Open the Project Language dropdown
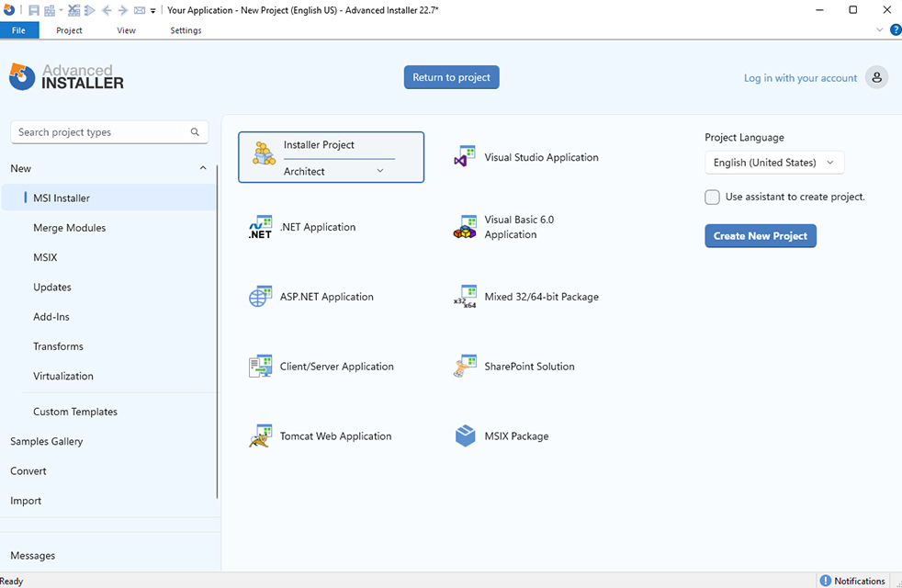902x588 pixels. pos(773,163)
